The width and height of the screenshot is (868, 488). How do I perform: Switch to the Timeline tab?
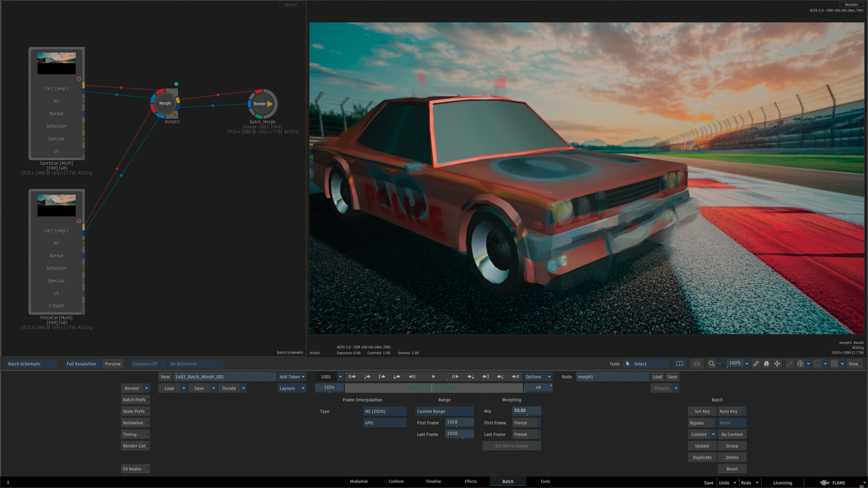[433, 482]
